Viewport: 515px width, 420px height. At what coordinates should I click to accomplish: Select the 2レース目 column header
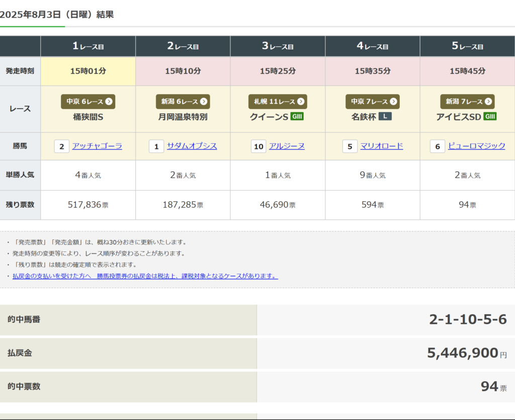coord(183,46)
